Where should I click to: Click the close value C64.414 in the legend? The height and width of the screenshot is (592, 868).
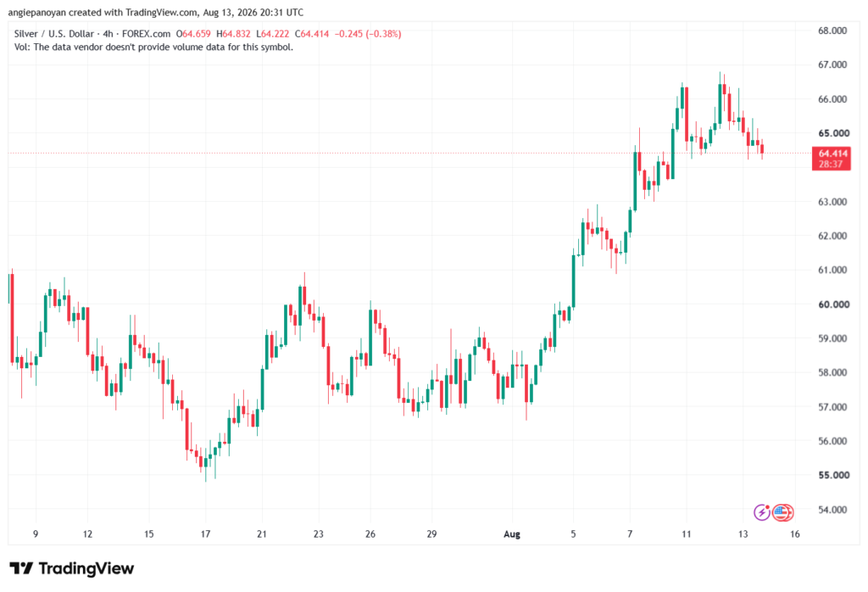point(312,34)
